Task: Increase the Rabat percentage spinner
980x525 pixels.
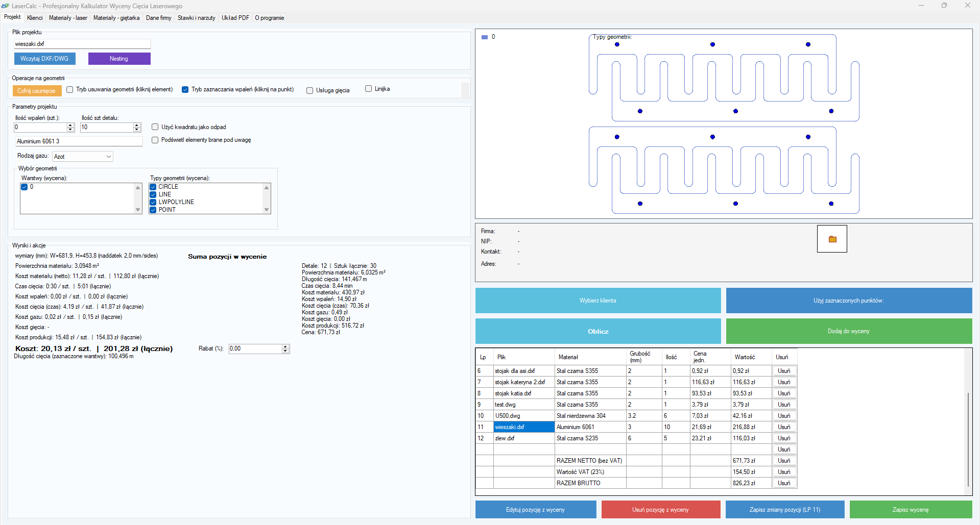Action: pos(285,346)
